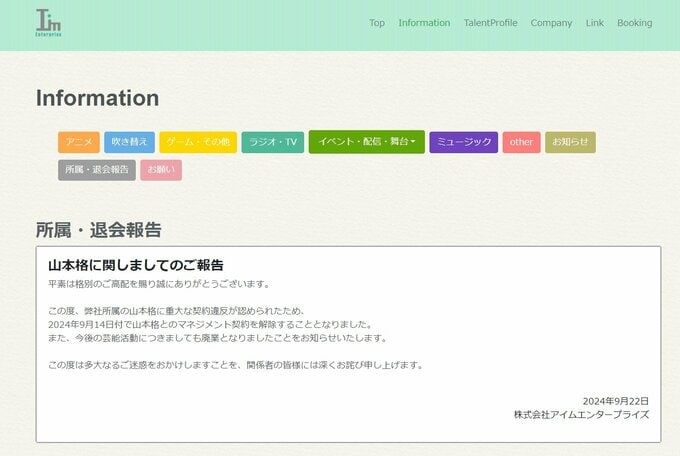Filter by the アニメ category tag
The height and width of the screenshot is (456, 680).
79,142
